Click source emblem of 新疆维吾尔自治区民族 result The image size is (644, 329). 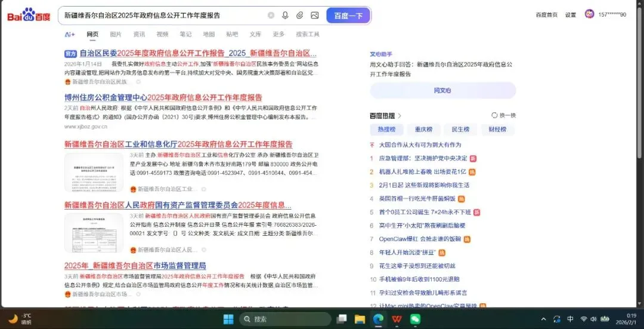tap(68, 82)
